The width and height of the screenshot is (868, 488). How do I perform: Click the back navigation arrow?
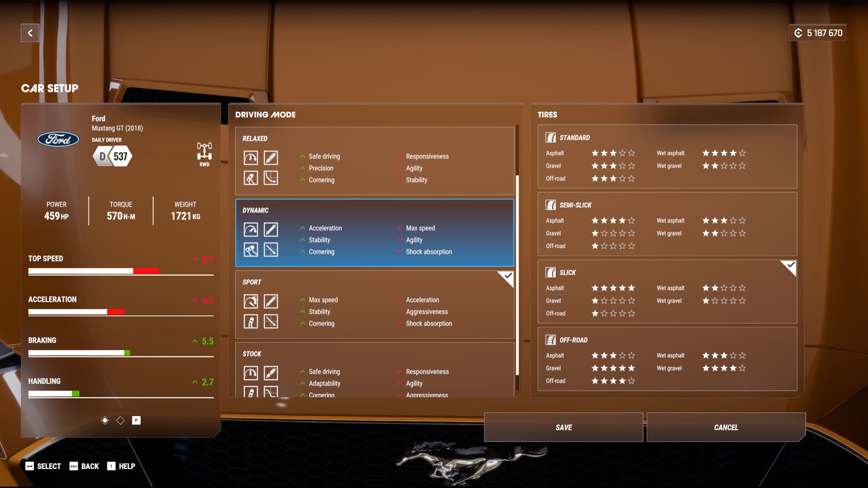click(30, 33)
